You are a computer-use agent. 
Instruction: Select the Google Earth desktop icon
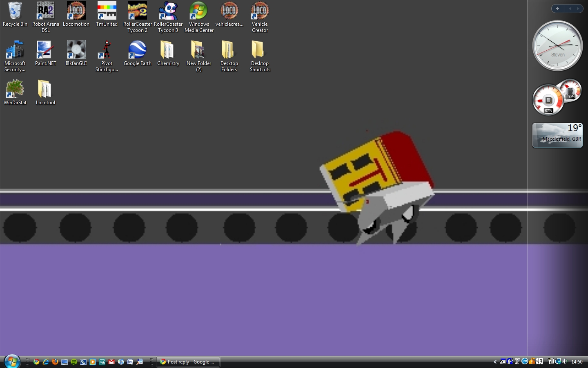tap(138, 54)
